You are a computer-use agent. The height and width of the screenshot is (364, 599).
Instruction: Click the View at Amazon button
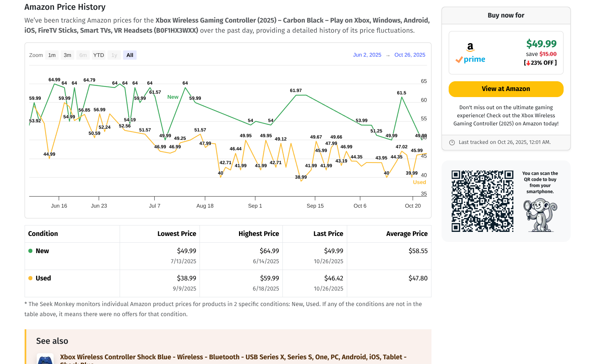506,89
